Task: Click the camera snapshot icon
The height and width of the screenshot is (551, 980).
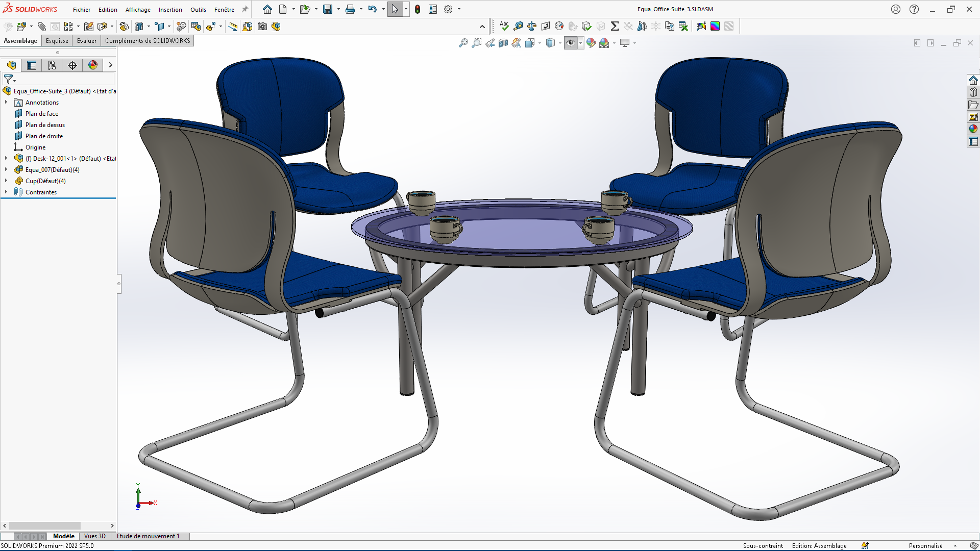Action: pyautogui.click(x=262, y=27)
